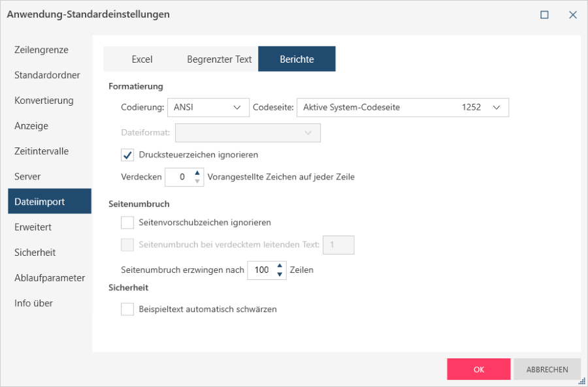The height and width of the screenshot is (387, 588).
Task: Go to Zeilengrenze settings section
Action: [41, 50]
